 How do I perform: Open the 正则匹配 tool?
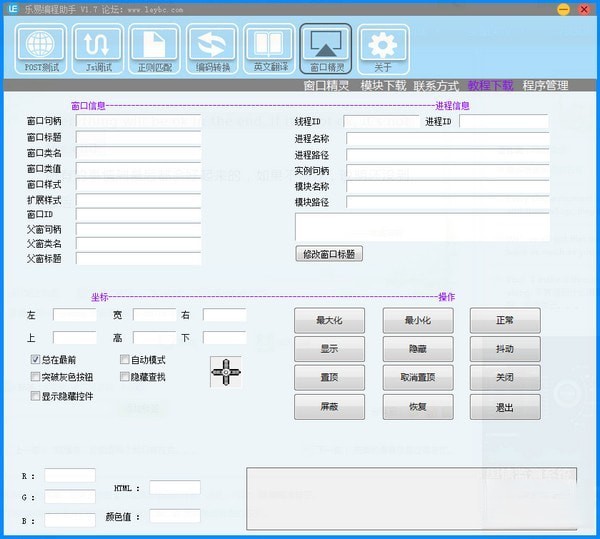[154, 49]
